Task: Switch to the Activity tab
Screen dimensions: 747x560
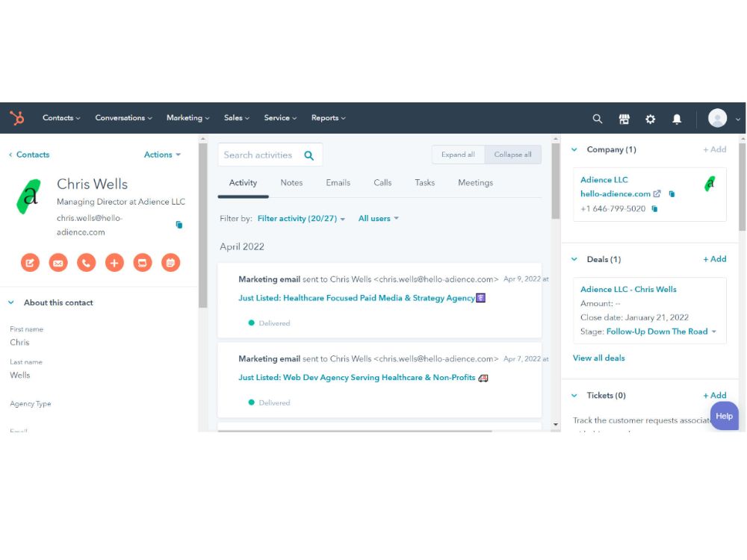Action: [x=243, y=183]
